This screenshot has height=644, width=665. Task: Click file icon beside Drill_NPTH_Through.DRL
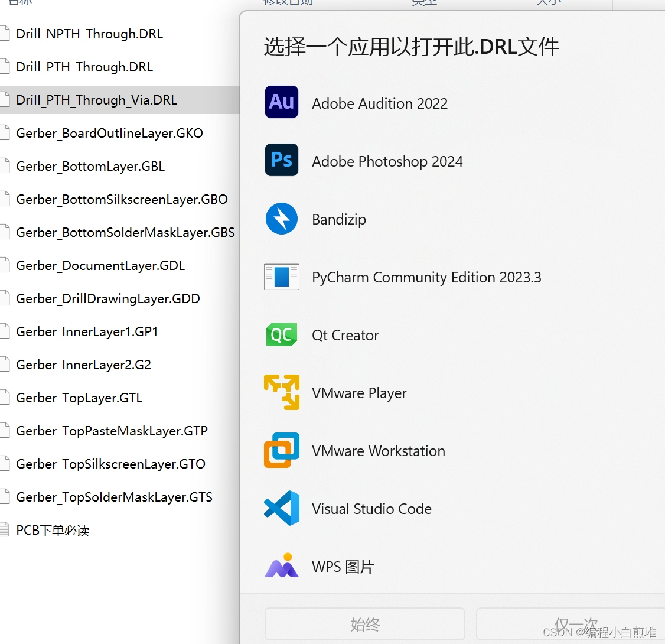[x=4, y=34]
